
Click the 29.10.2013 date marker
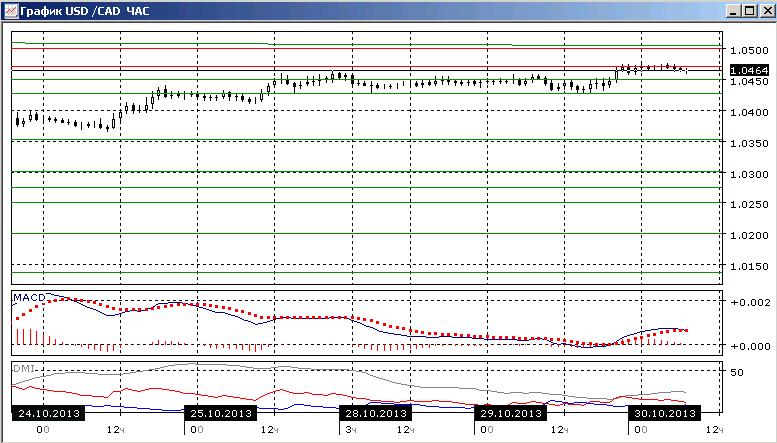click(510, 413)
